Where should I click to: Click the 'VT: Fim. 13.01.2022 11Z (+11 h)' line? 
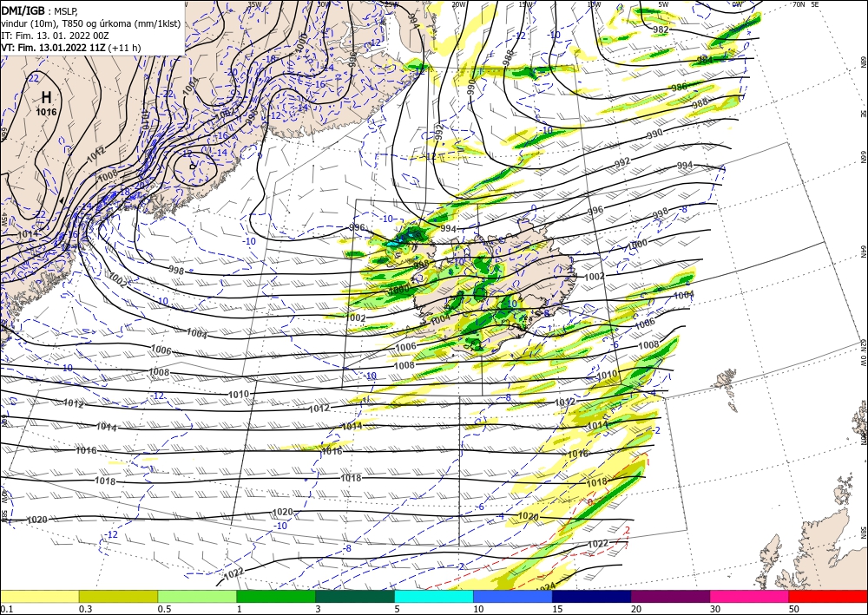click(x=71, y=48)
